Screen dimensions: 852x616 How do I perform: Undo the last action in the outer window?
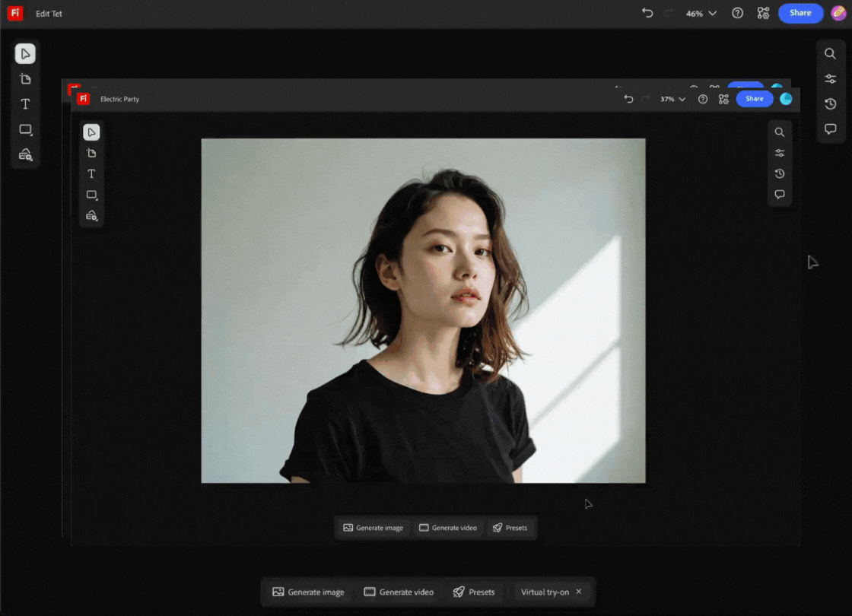[x=647, y=13]
